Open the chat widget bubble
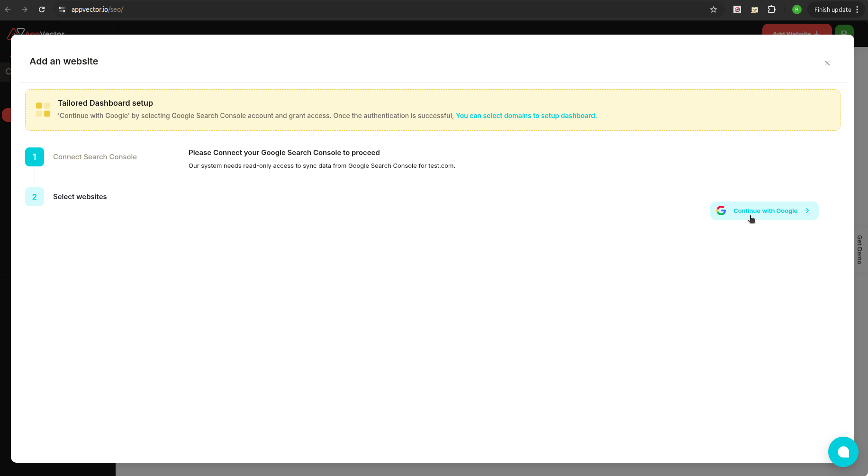868x476 pixels. pos(843,452)
